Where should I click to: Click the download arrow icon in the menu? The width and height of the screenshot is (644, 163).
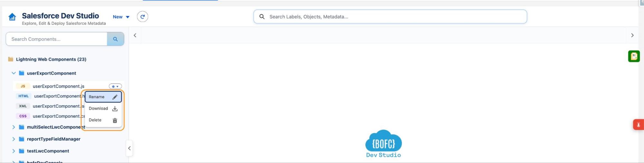click(x=115, y=109)
